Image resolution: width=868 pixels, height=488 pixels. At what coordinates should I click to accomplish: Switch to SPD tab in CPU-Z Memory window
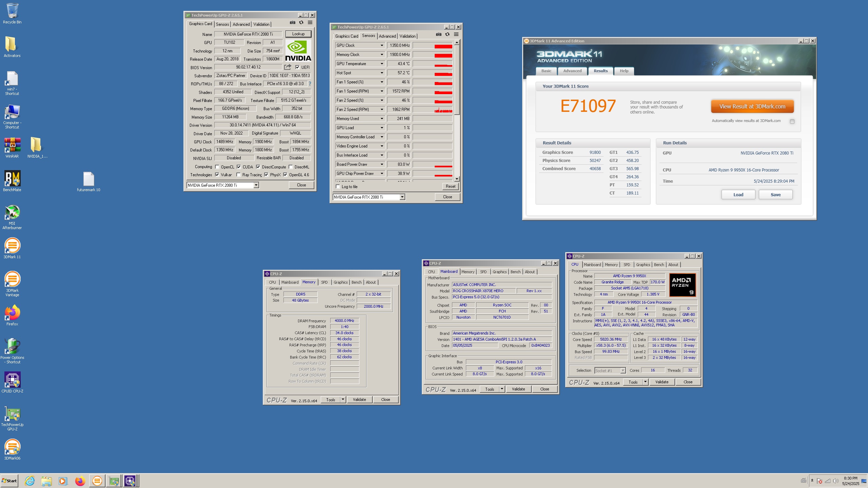point(324,282)
